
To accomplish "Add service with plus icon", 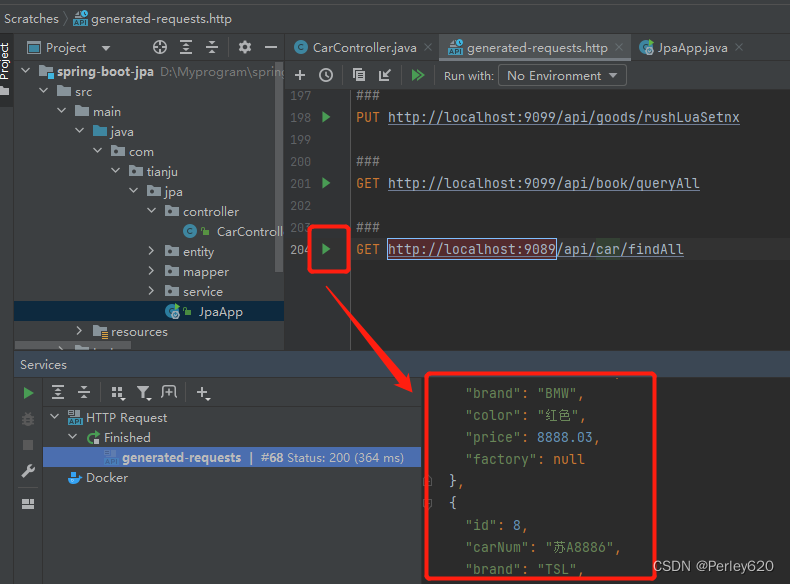I will click(x=203, y=393).
